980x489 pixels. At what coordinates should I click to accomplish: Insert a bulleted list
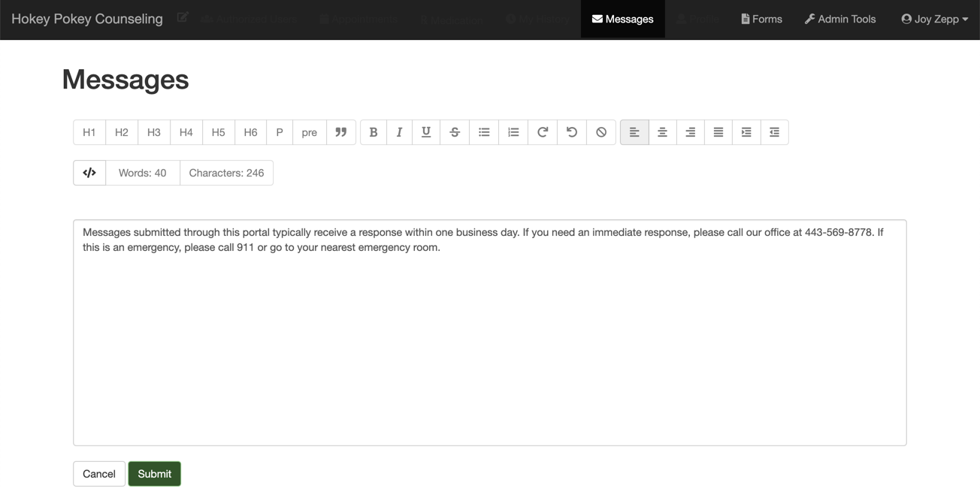[484, 132]
